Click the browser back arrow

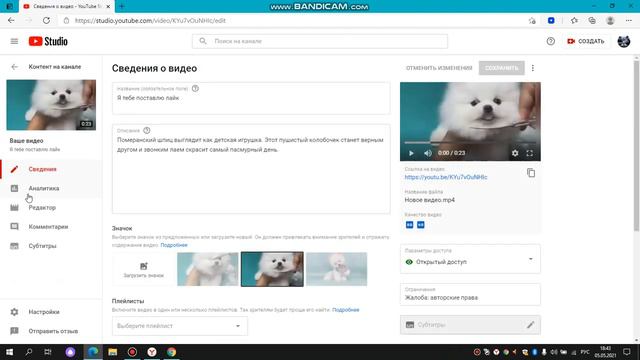(x=11, y=20)
